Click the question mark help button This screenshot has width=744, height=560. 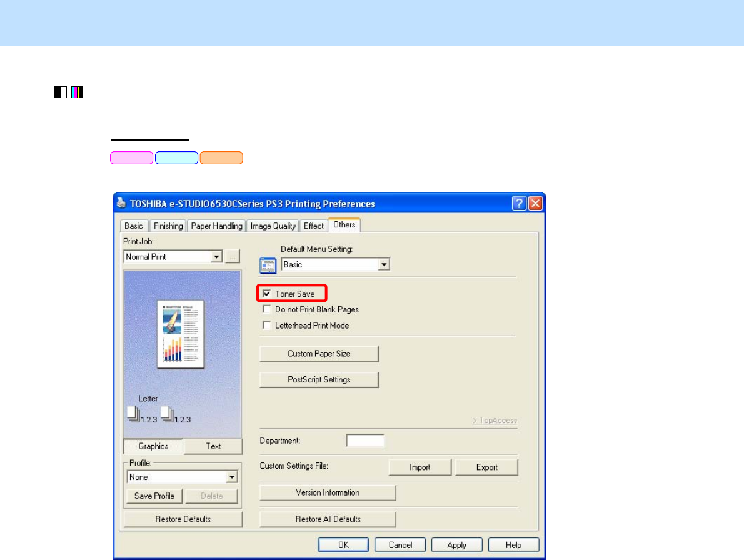pyautogui.click(x=519, y=203)
